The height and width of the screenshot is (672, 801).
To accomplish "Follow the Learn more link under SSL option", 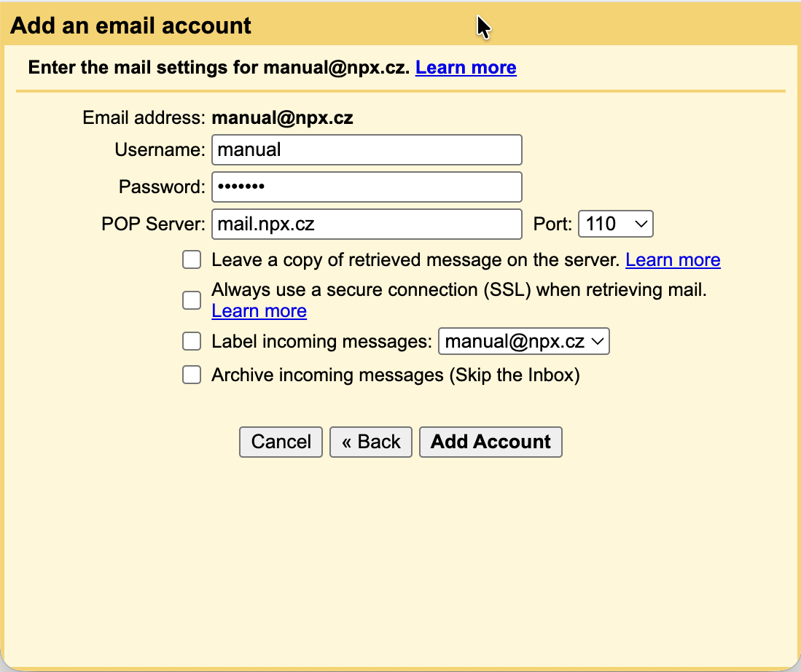I will click(259, 311).
